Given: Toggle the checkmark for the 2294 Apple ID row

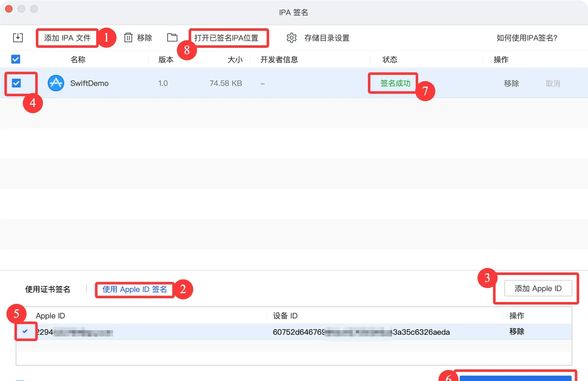Looking at the screenshot, I should tap(25, 331).
